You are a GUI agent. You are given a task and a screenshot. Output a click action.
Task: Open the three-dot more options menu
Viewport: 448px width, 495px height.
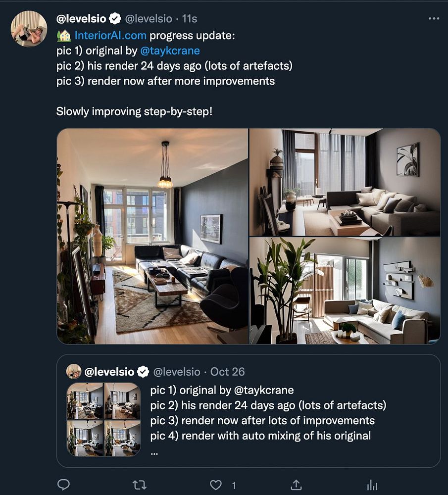tap(434, 19)
